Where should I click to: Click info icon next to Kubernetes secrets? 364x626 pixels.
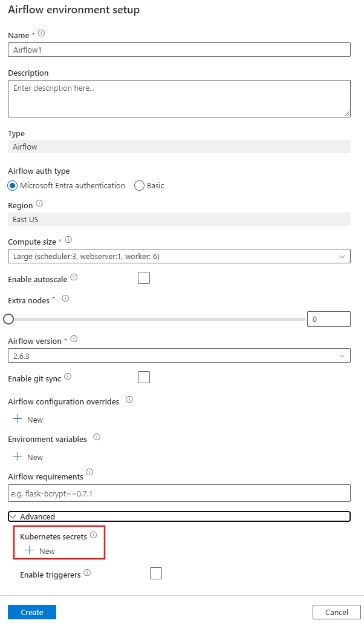click(x=93, y=535)
